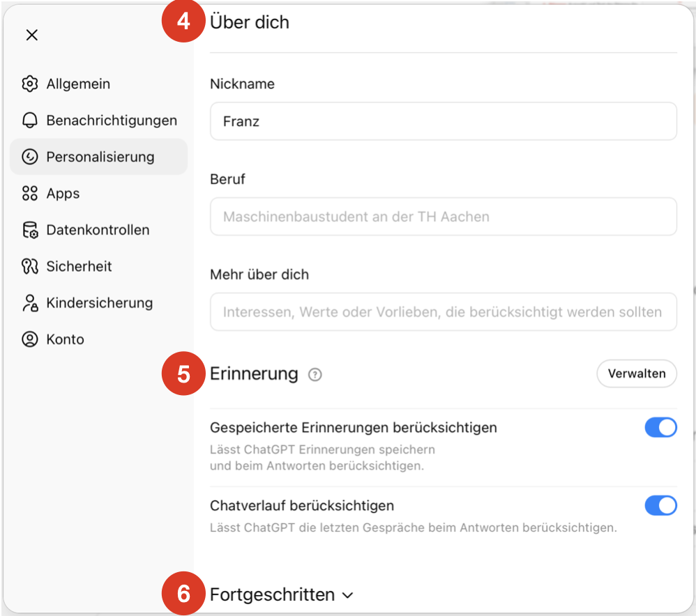696x616 pixels.
Task: Select the Mehr über dich text field
Action: (x=443, y=312)
